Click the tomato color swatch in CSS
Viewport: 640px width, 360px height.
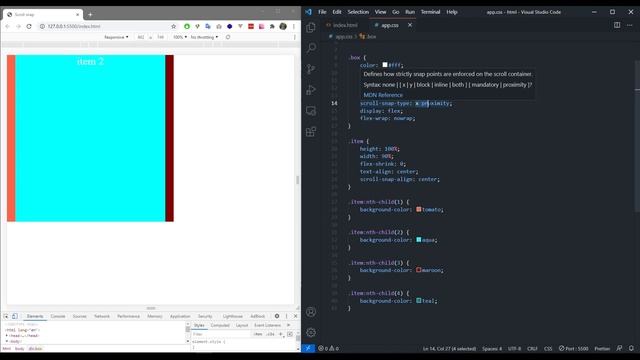(x=419, y=209)
